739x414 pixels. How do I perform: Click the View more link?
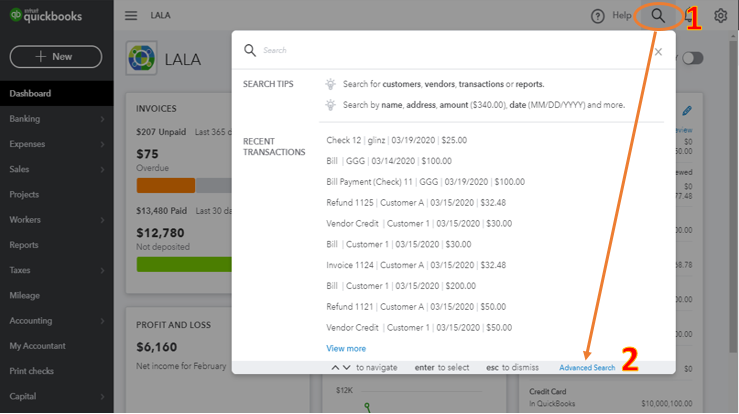[x=346, y=348]
